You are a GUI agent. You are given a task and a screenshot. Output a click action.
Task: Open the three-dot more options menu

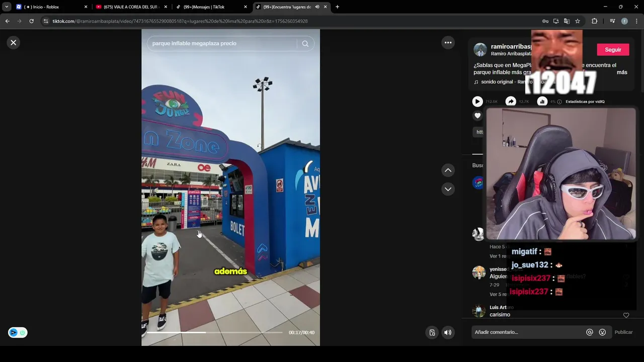[448, 43]
